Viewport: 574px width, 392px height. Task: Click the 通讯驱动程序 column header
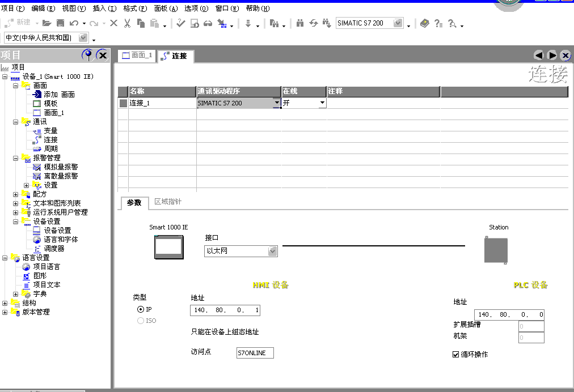[239, 91]
